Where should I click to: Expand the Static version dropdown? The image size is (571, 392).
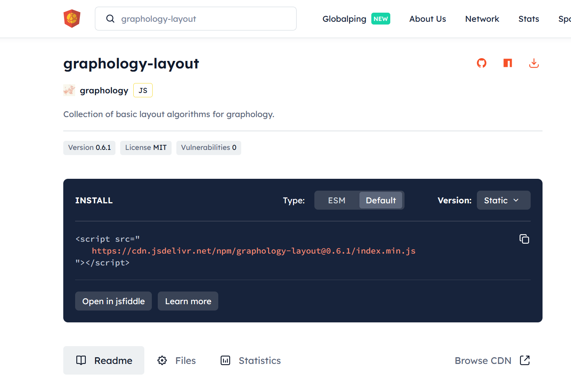(503, 201)
